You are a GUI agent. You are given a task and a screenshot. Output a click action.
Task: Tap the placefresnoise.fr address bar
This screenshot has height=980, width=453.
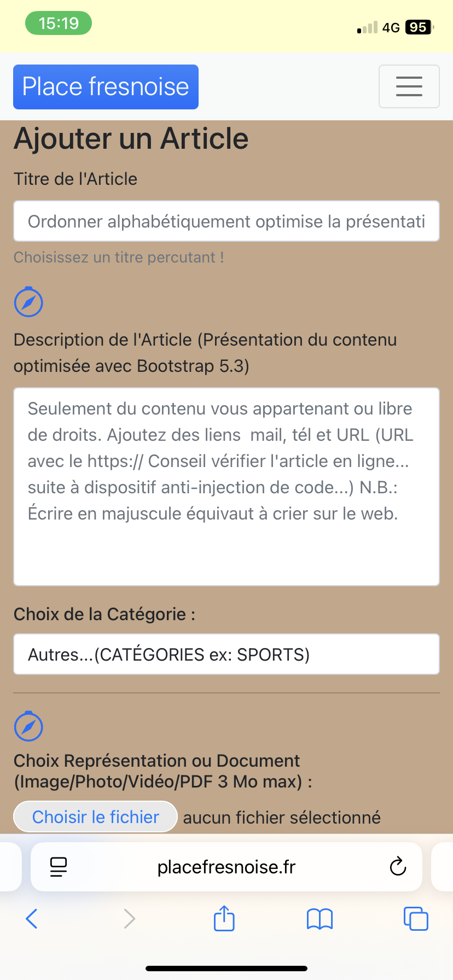pyautogui.click(x=226, y=867)
